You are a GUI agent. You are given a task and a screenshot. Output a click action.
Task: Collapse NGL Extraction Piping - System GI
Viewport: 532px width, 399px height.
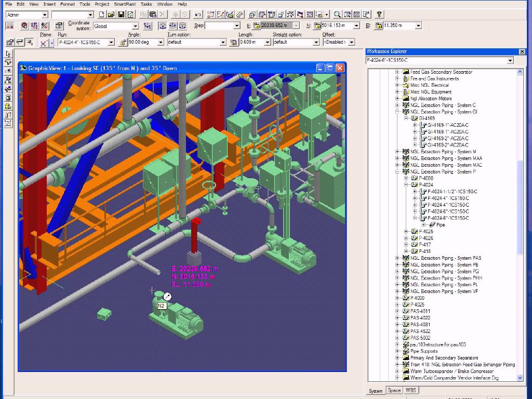pos(396,112)
